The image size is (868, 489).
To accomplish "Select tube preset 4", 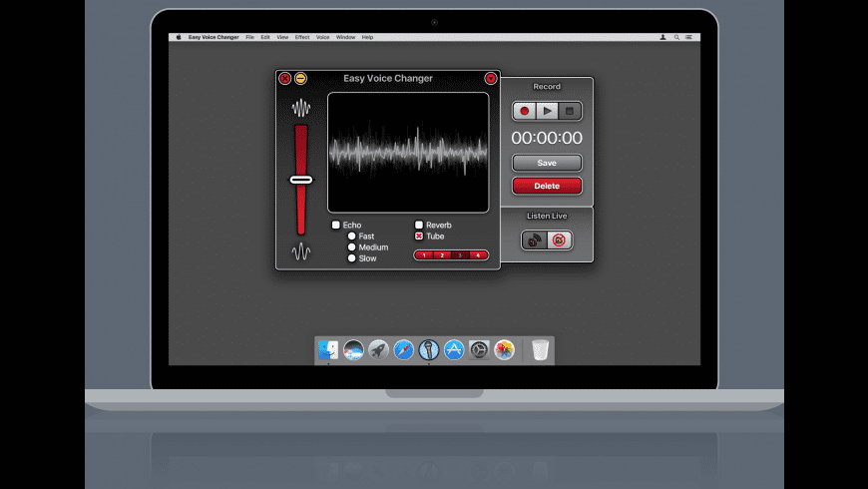I will point(478,255).
